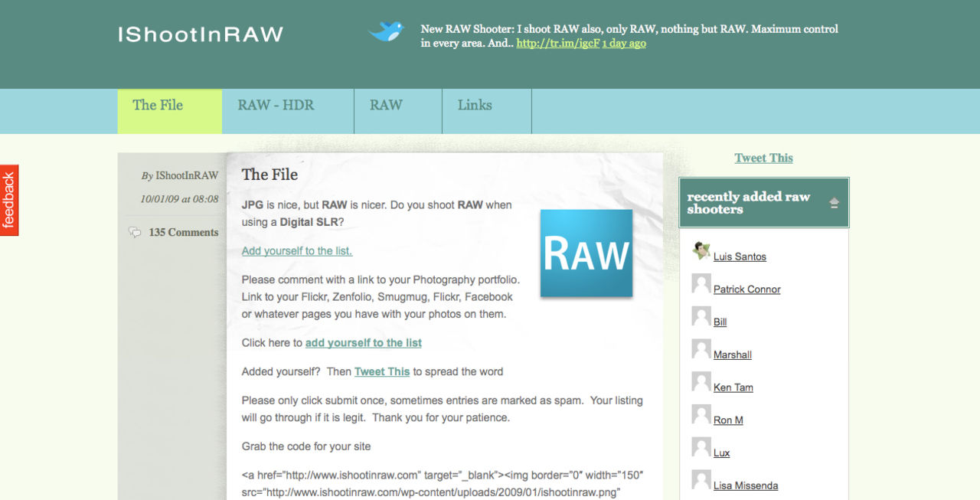Follow the tr.im short link in tweet
The image size is (980, 500).
click(557, 44)
